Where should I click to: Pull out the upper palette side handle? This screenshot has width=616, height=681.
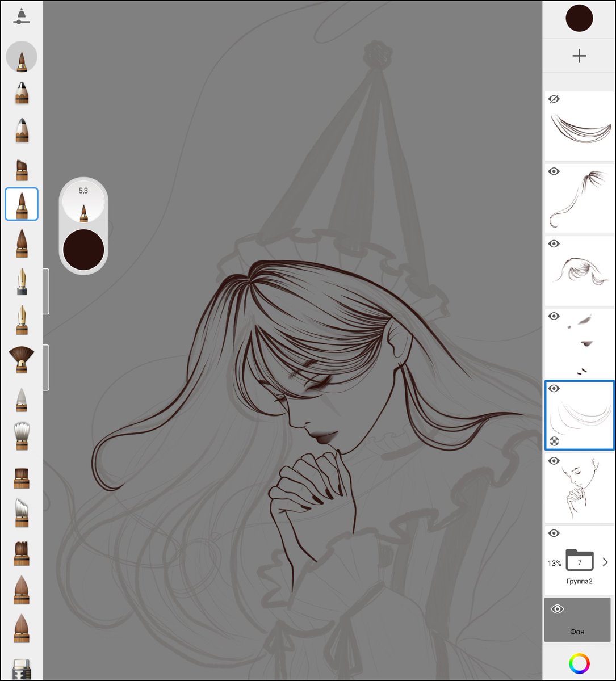pos(46,291)
